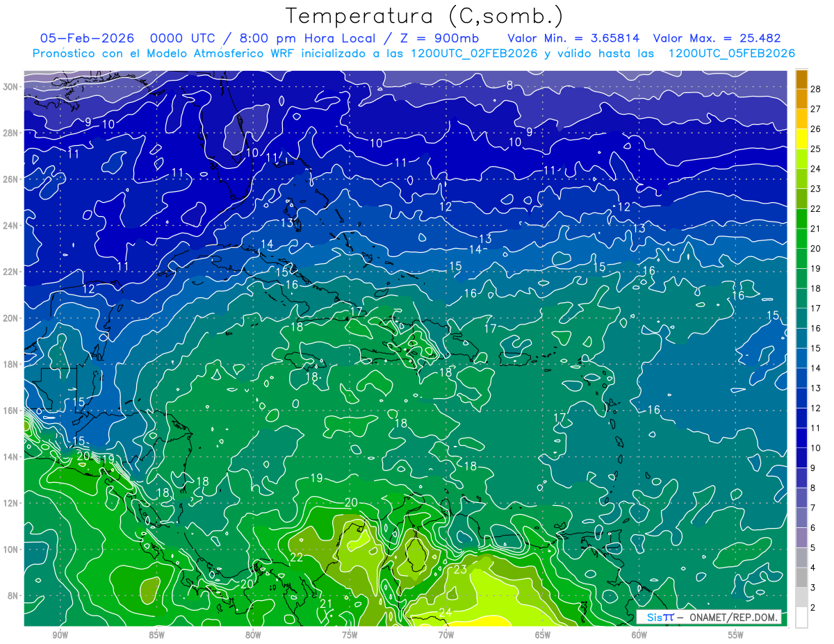Viewport: 834px width, 644px height.
Task: Click the "21" contour label on the map
Action: tap(326, 604)
